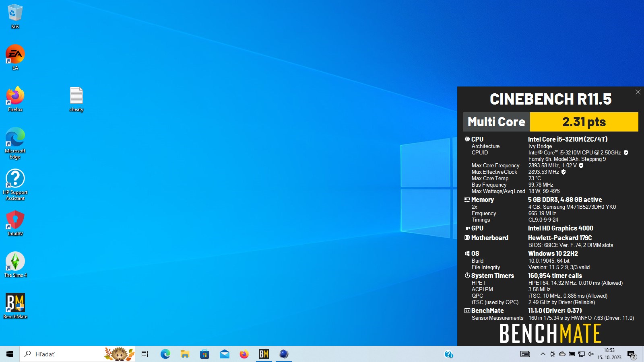Viewport: 644px width, 362px height.
Task: Click the Hľadať search box in taskbar
Action: [77, 354]
